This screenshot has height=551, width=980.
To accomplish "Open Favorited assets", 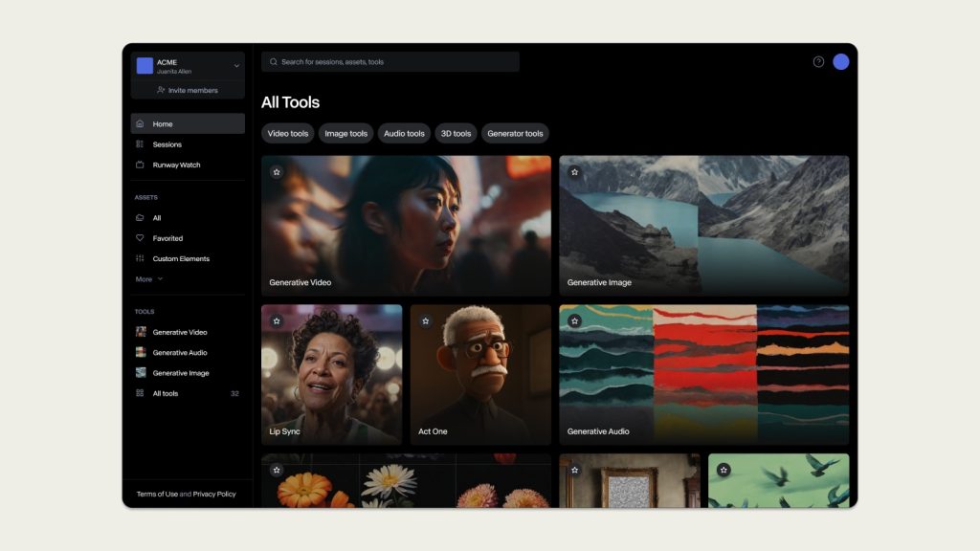I will click(188, 238).
